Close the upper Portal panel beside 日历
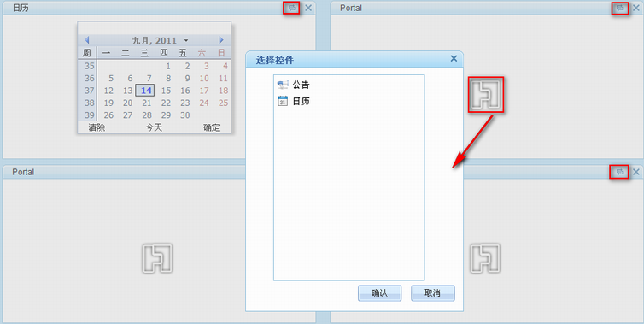 [635, 8]
